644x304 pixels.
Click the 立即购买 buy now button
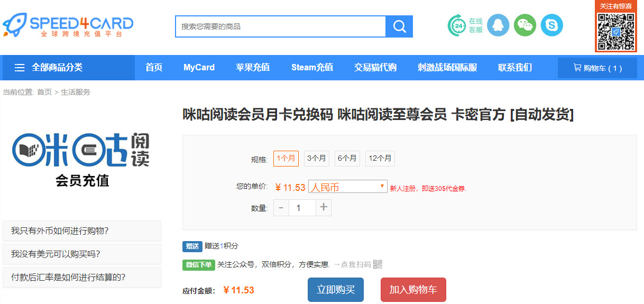coord(336,290)
